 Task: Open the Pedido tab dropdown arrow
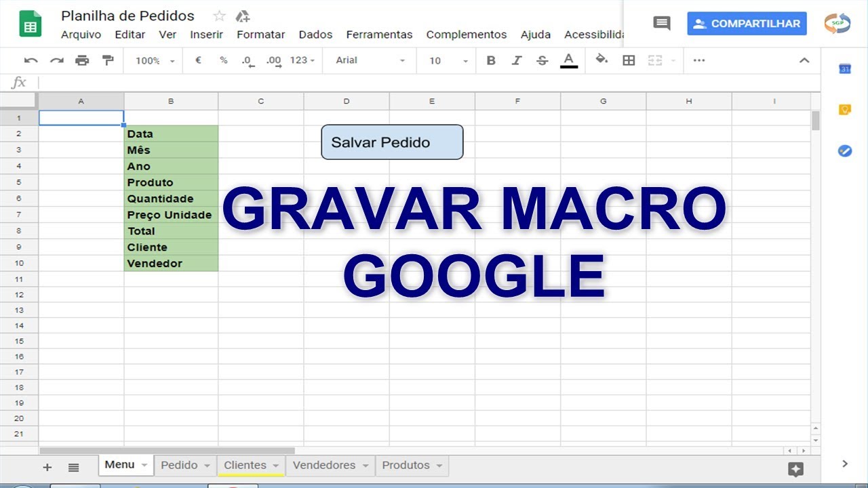tap(207, 466)
